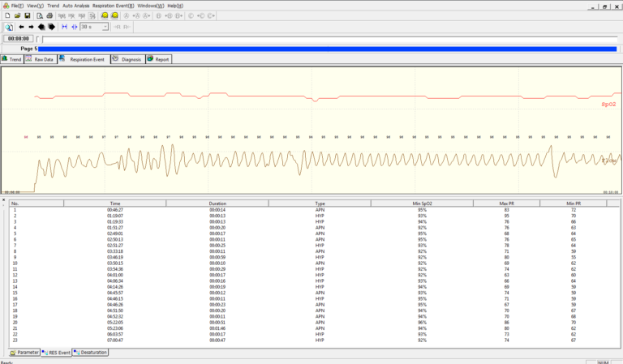The width and height of the screenshot is (623, 364).
Task: Click the Save disk icon
Action: tap(27, 15)
